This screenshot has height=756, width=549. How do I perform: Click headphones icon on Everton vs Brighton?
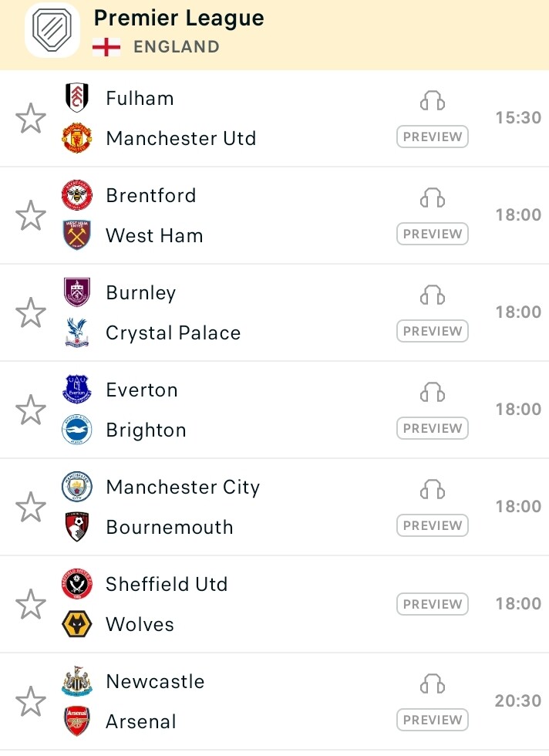[433, 393]
